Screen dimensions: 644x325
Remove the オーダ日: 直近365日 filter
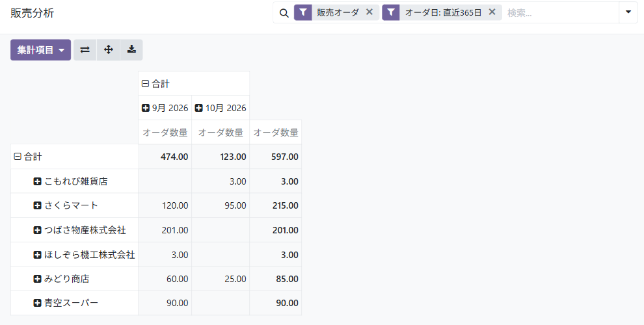pyautogui.click(x=492, y=12)
